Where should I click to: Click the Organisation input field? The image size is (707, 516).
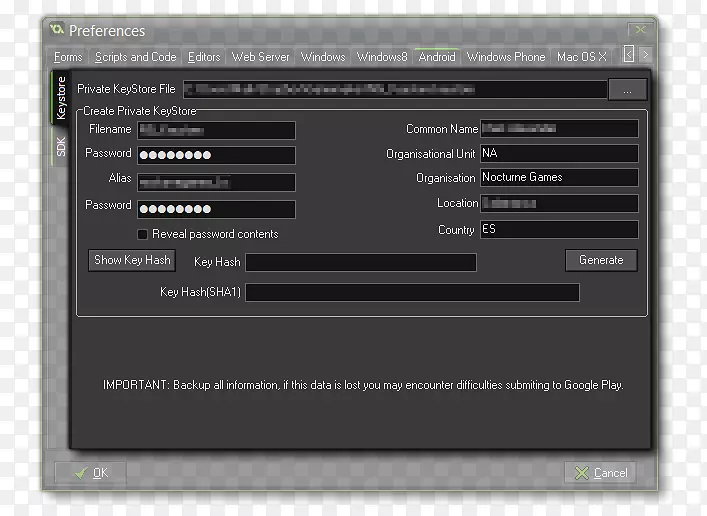(x=558, y=178)
